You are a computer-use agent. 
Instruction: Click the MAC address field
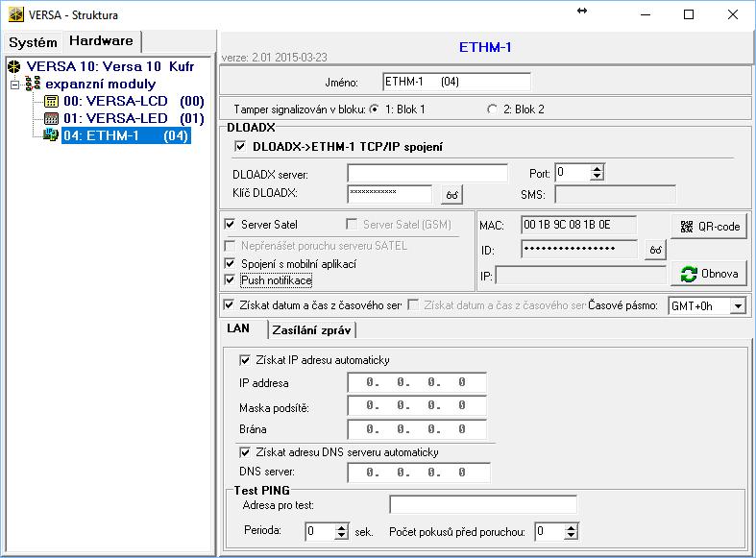tap(578, 225)
